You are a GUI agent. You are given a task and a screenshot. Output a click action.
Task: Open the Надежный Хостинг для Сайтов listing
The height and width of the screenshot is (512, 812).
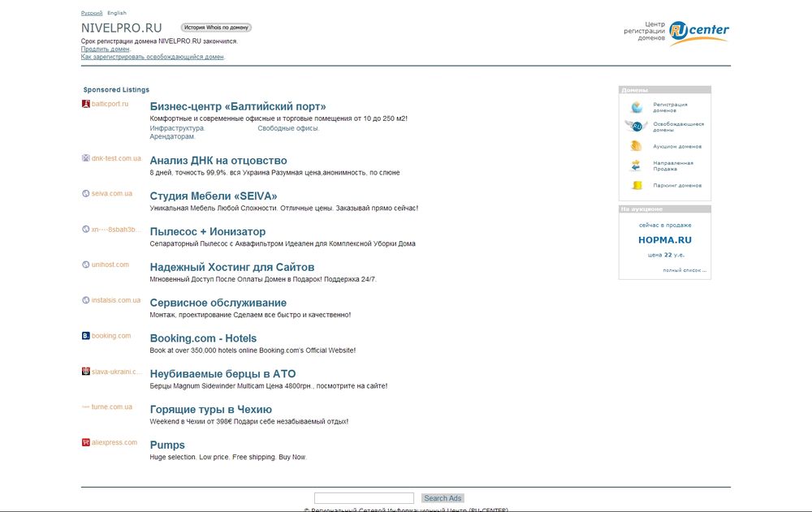pyautogui.click(x=232, y=268)
